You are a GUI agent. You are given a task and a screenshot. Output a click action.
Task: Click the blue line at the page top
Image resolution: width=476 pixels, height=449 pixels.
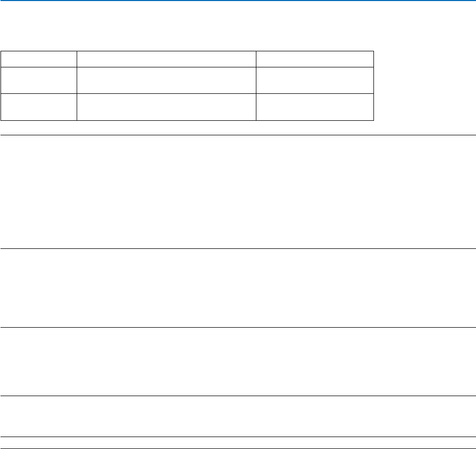click(x=238, y=1)
